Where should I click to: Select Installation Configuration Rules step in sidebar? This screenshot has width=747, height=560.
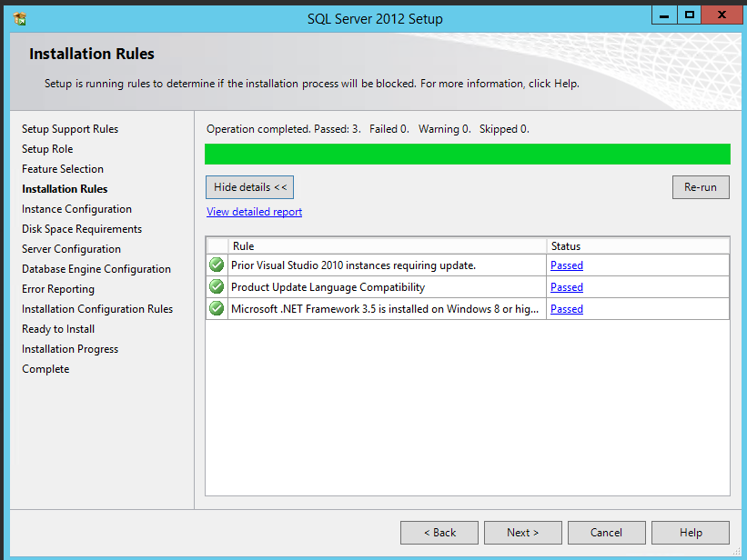97,309
